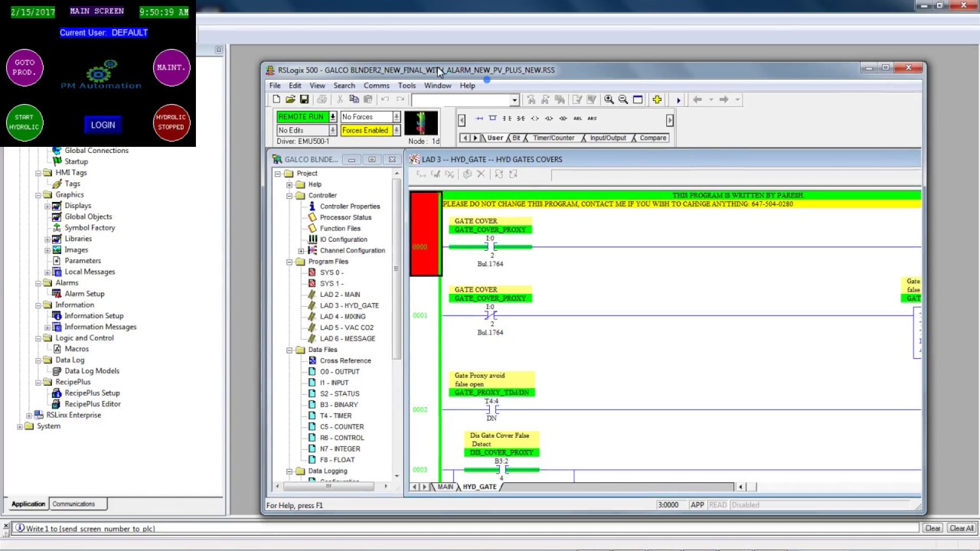Open the REMOTE RUN mode dropdown
980x551 pixels.
[x=332, y=117]
